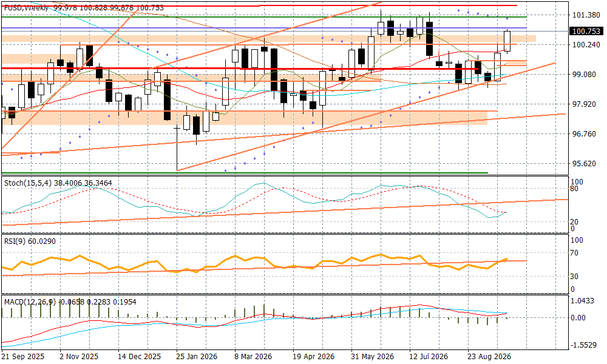Click the 101.380 price axis label
Viewport: 607px width, 364px height.
586,15
